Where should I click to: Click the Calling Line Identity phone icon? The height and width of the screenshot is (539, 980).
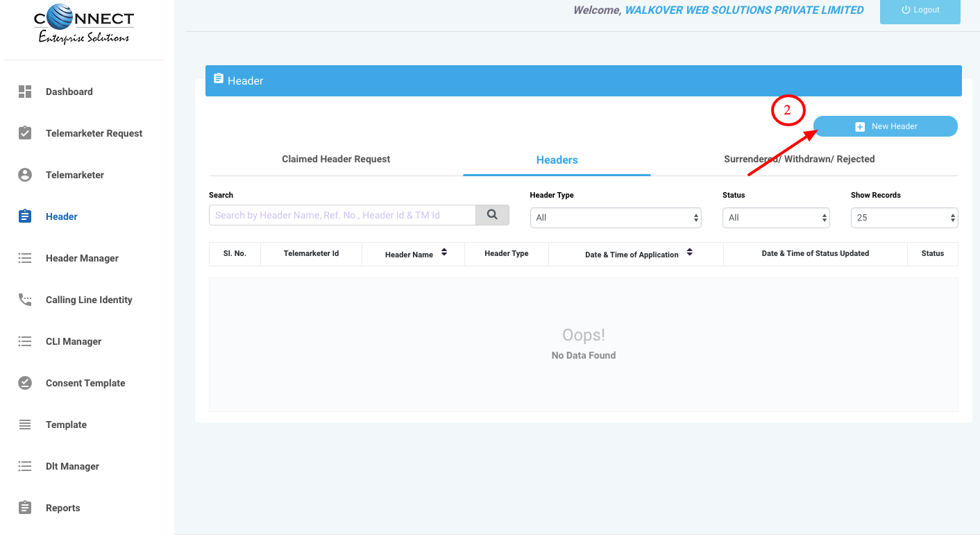25,300
